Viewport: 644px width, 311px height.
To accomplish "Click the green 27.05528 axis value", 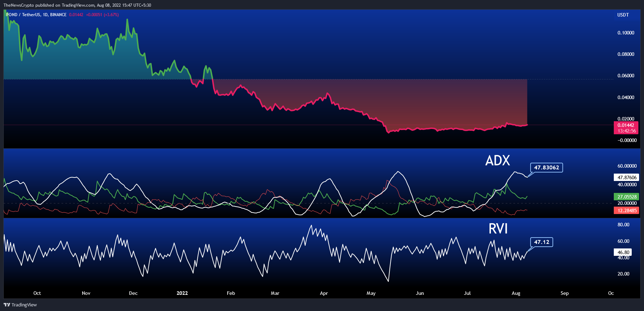I will click(627, 197).
